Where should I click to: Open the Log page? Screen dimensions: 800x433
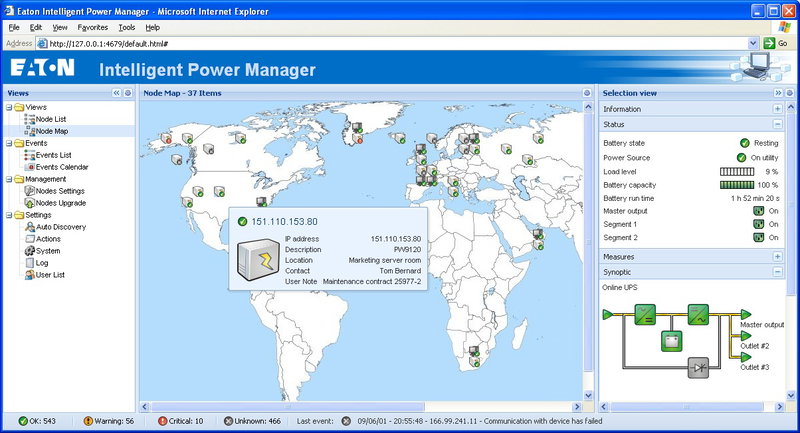coord(42,263)
